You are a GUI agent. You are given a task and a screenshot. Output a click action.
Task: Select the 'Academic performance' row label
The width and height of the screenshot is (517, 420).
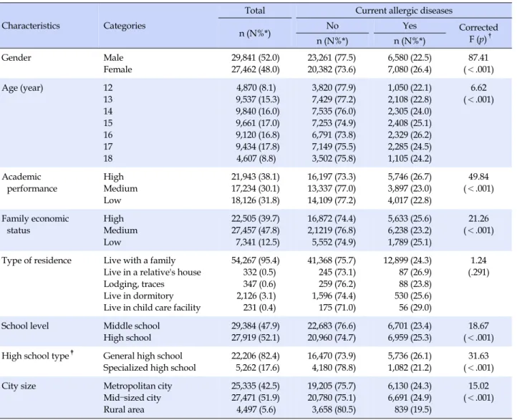pos(29,182)
